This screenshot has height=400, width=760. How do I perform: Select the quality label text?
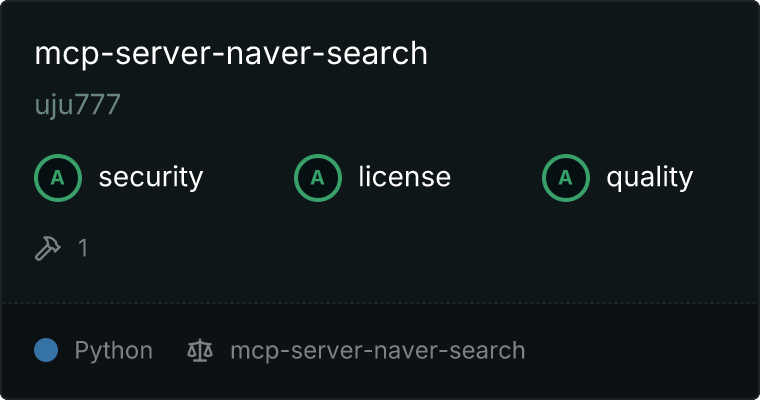pos(649,178)
